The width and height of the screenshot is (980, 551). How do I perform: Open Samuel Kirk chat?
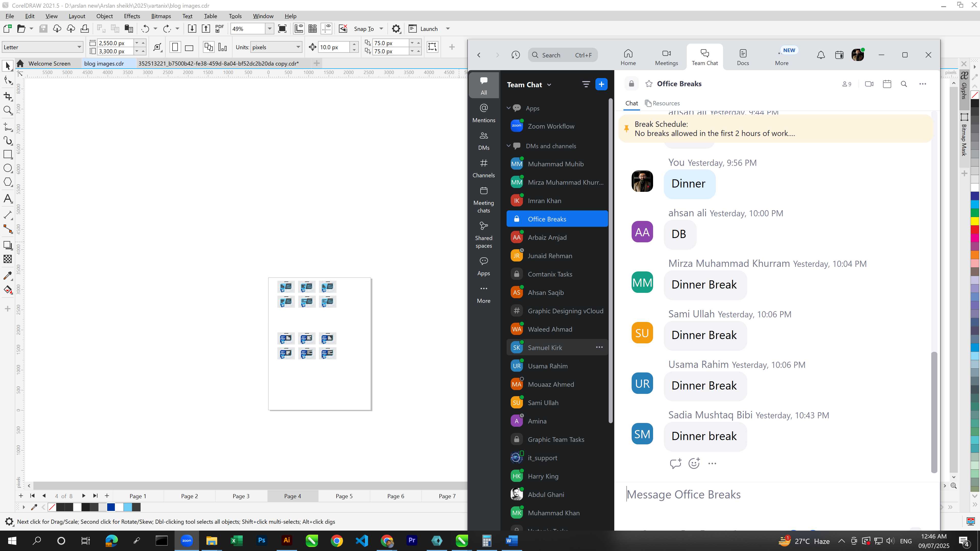[557, 347]
